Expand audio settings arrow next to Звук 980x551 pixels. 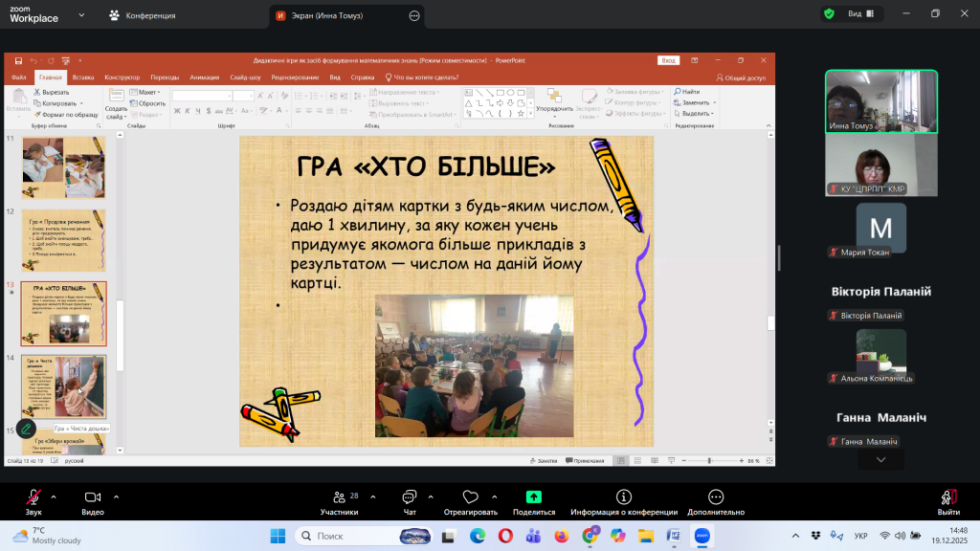54,496
